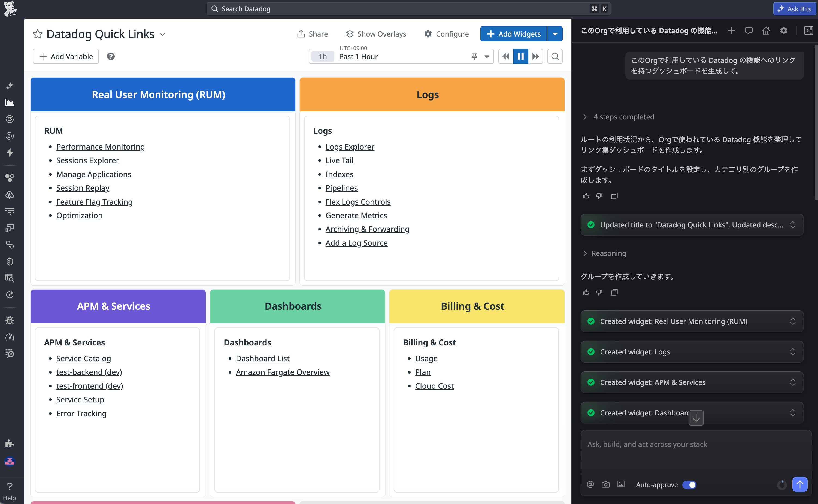Open the Logs Explorer link
The height and width of the screenshot is (504, 818).
point(350,147)
